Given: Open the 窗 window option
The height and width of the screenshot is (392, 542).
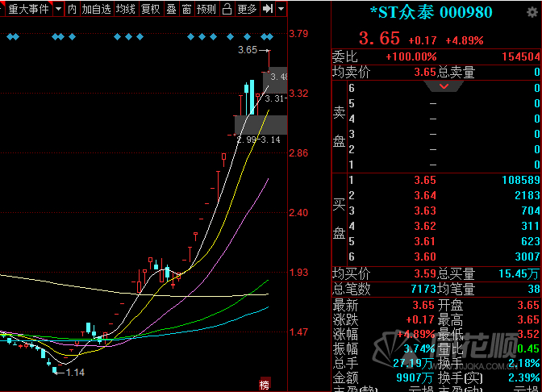Looking at the screenshot, I should point(186,9).
